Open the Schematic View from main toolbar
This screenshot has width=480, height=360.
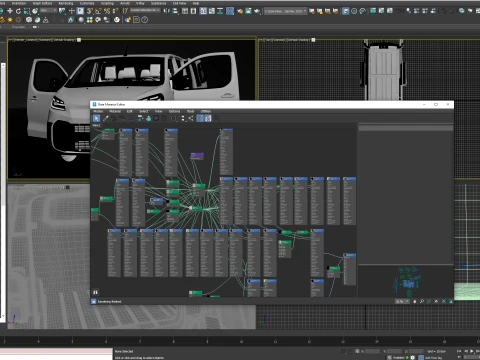coord(220,11)
